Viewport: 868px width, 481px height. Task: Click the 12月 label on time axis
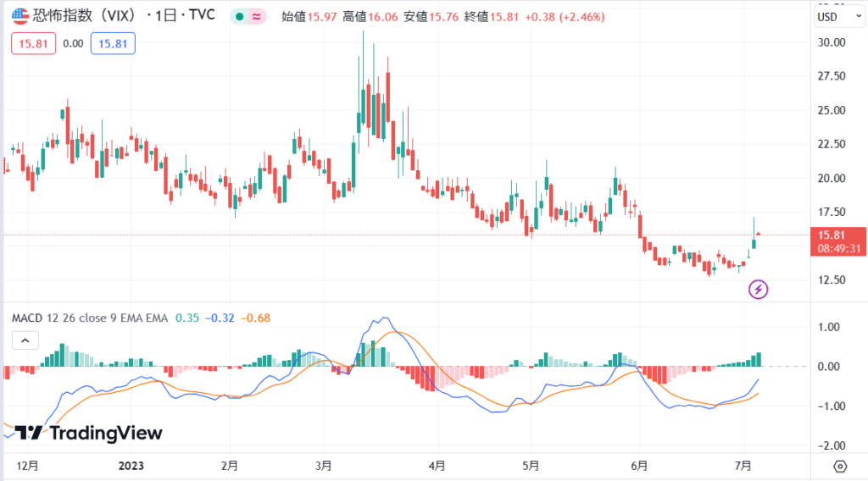28,466
